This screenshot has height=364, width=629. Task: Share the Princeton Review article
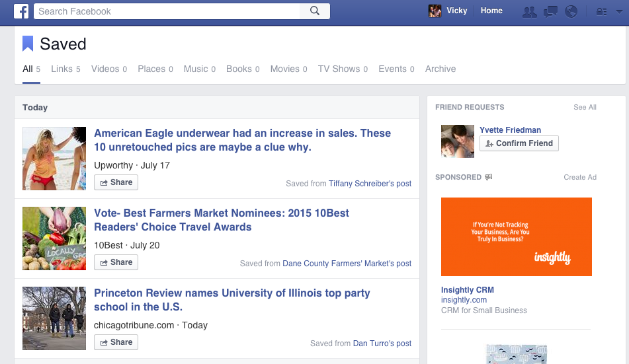116,342
